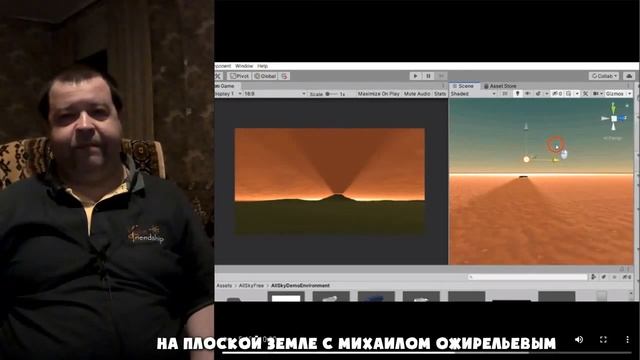
Task: Toggle the Scene grid visibility icon
Action: click(569, 94)
